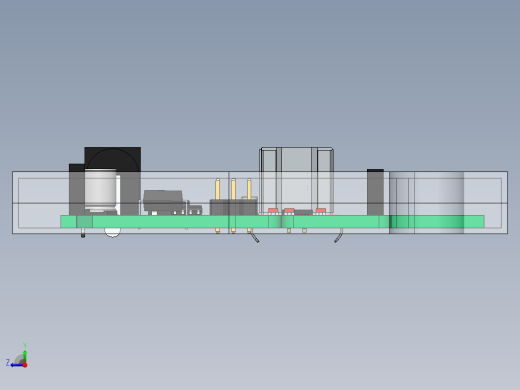Image resolution: width=520 pixels, height=390 pixels.
Task: Pick the leftmost red pad on the board
Action: click(273, 211)
